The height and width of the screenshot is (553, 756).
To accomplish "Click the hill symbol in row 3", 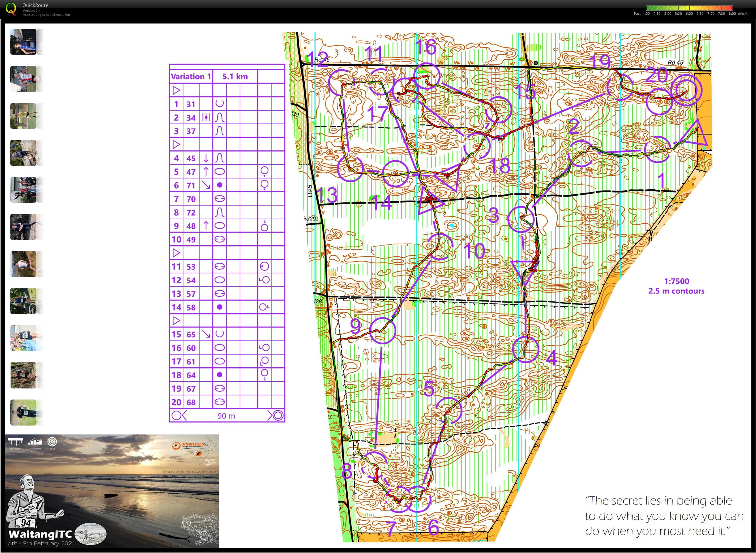I will tap(220, 131).
